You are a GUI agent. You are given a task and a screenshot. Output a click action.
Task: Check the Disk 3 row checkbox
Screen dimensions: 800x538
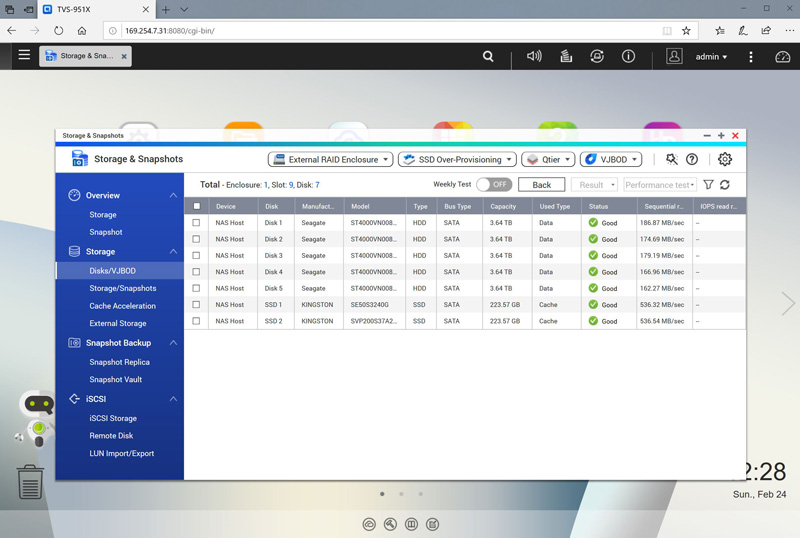click(x=196, y=255)
